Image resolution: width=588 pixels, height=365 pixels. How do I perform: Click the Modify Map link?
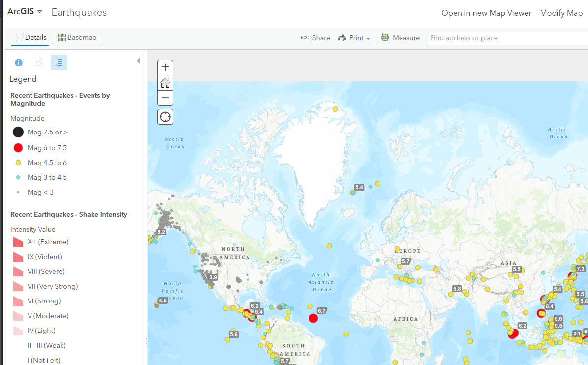point(561,13)
